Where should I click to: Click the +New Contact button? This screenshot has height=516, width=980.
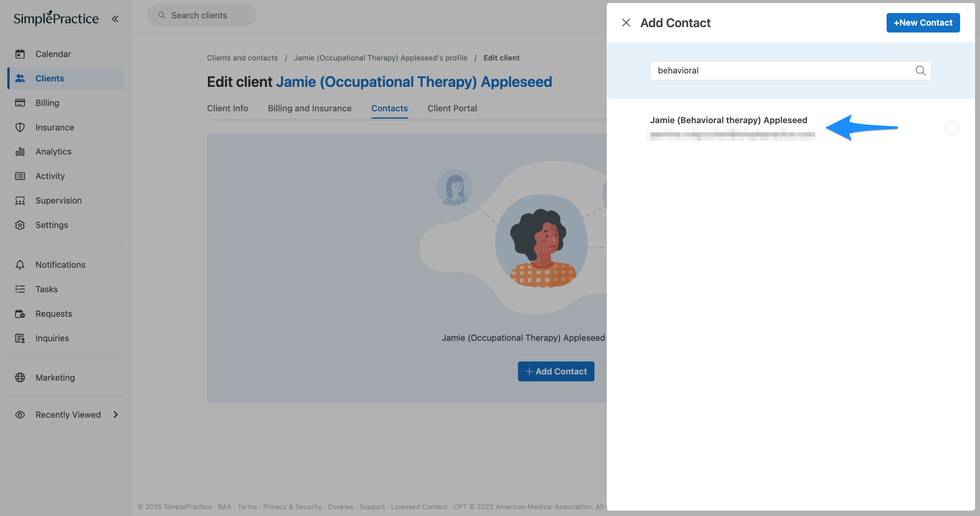point(923,23)
